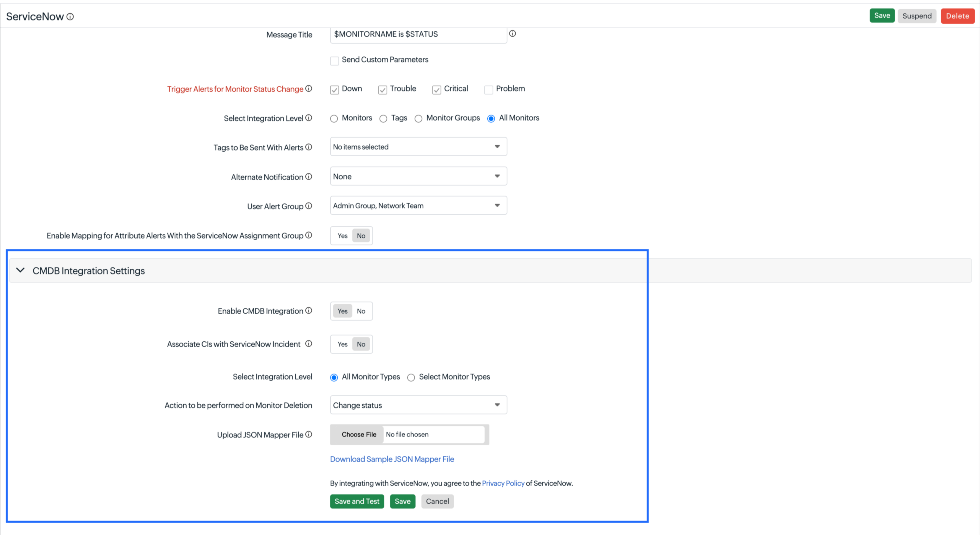
Task: Click the Cancel button
Action: pos(437,502)
